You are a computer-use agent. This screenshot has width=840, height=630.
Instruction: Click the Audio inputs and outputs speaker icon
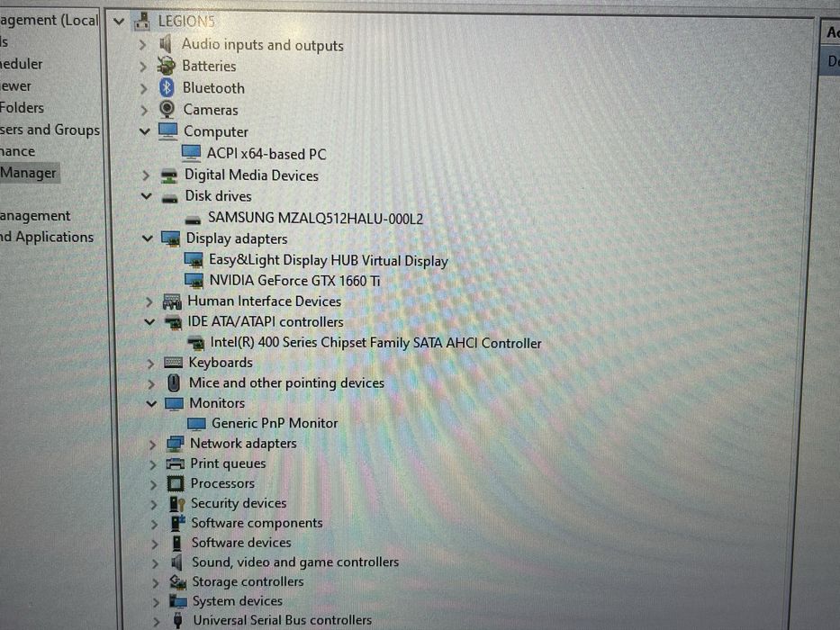(166, 44)
